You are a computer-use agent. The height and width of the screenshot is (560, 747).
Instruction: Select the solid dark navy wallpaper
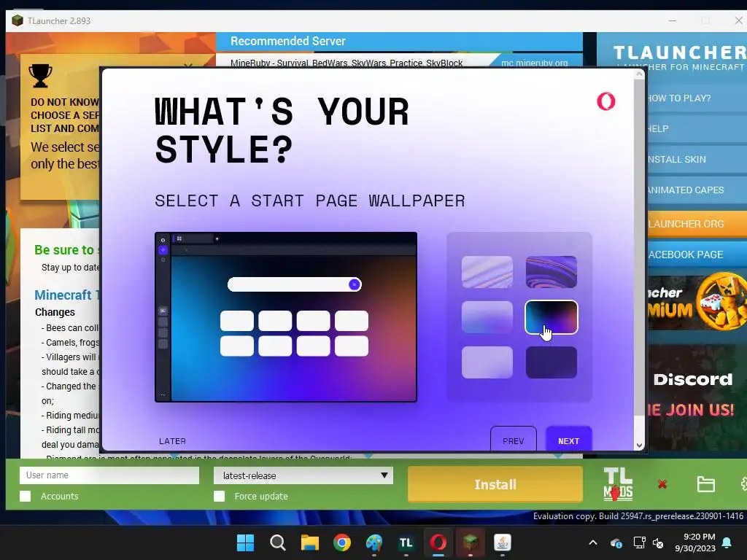click(551, 362)
